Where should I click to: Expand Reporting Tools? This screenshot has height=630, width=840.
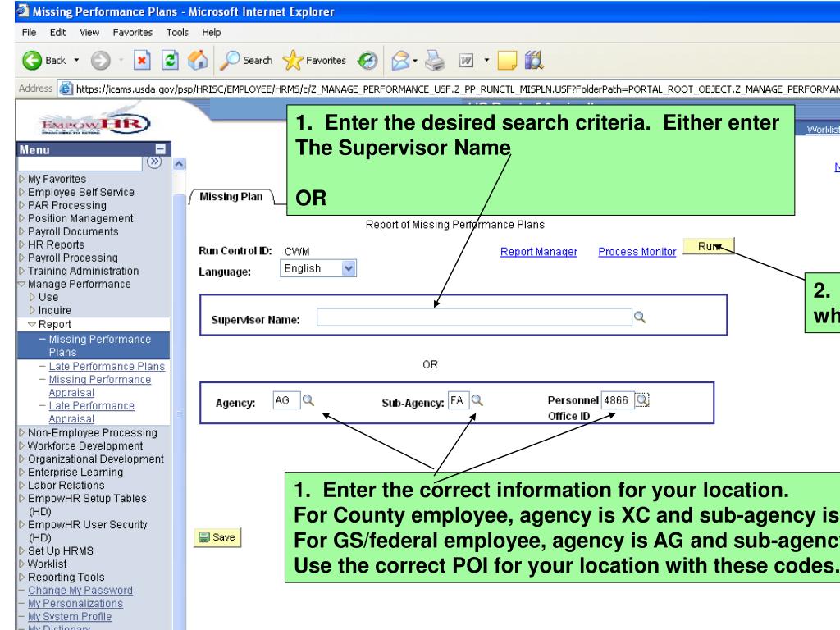pyautogui.click(x=66, y=577)
